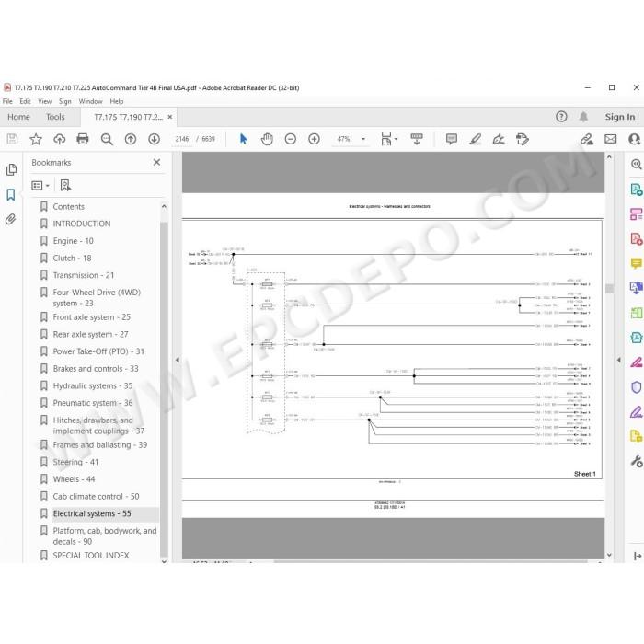The image size is (644, 644).
Task: Toggle the Bookmarks navigation pane button
Action: tap(11, 194)
